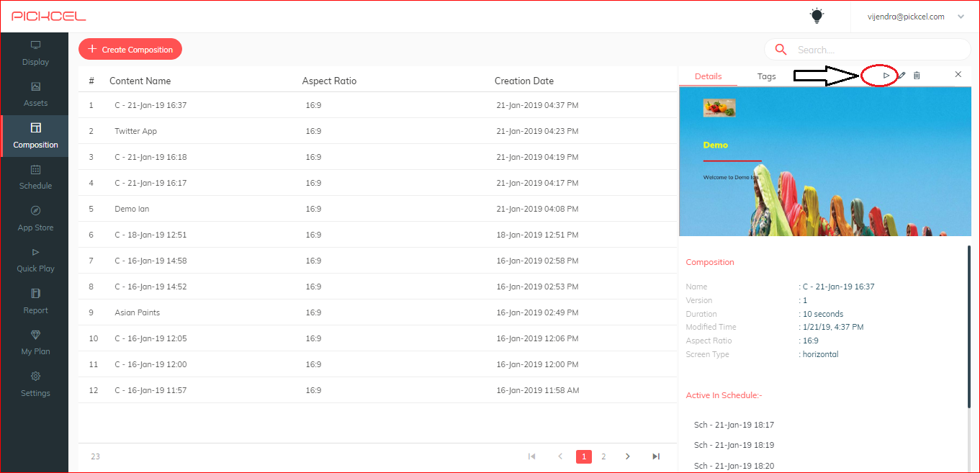The image size is (980, 473).
Task: Select row C - 21-Jan-19 16:18
Action: pos(377,157)
